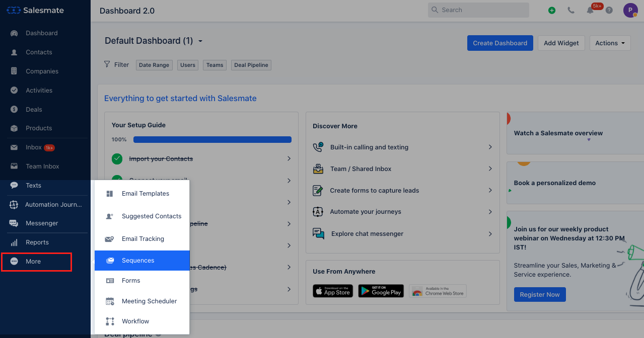
Task: Open the user profile avatar
Action: [x=630, y=10]
